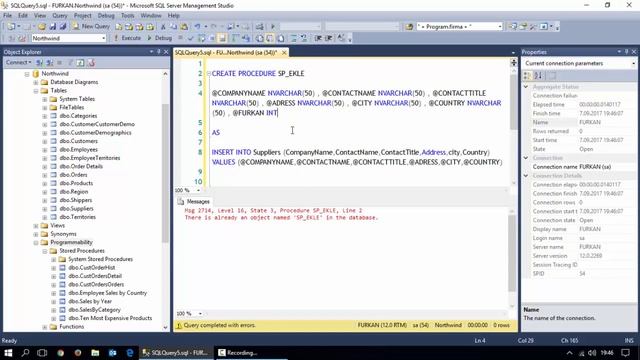Click the Cut scissors icon
The image size is (640, 360).
tap(163, 27)
